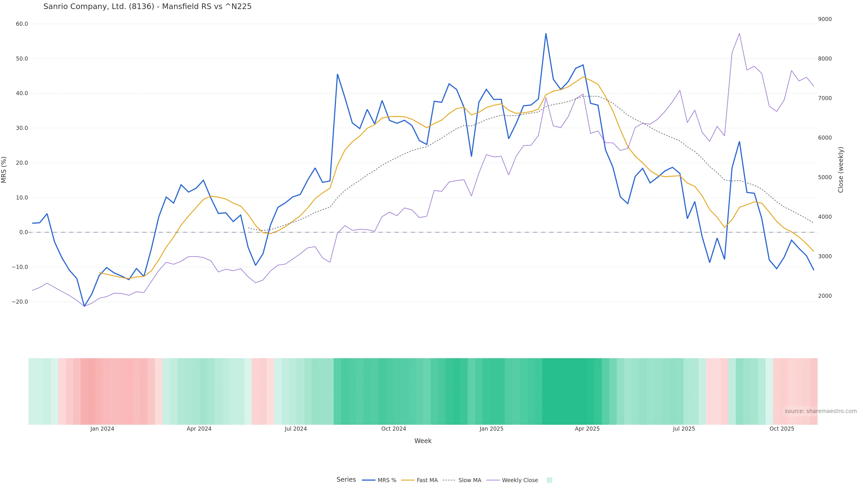Select the 'Close (weekly)' right axis title
The image size is (868, 488).
(x=841, y=170)
